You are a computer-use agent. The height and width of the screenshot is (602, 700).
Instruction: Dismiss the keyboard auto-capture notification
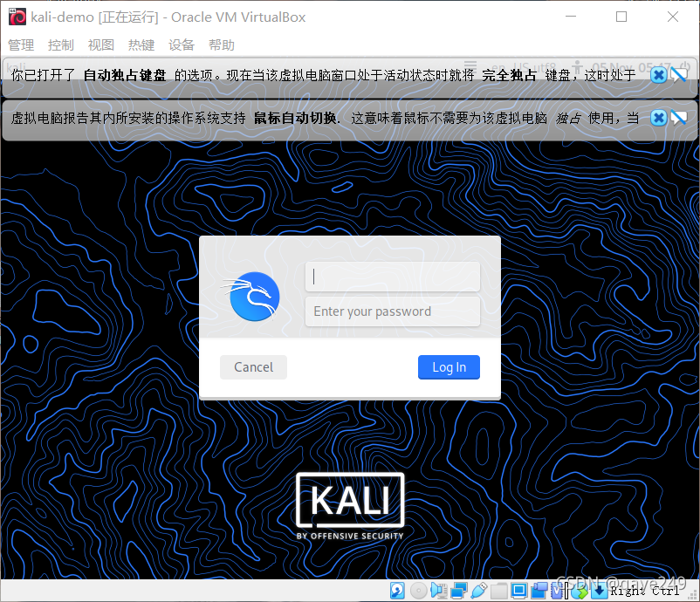pos(658,75)
